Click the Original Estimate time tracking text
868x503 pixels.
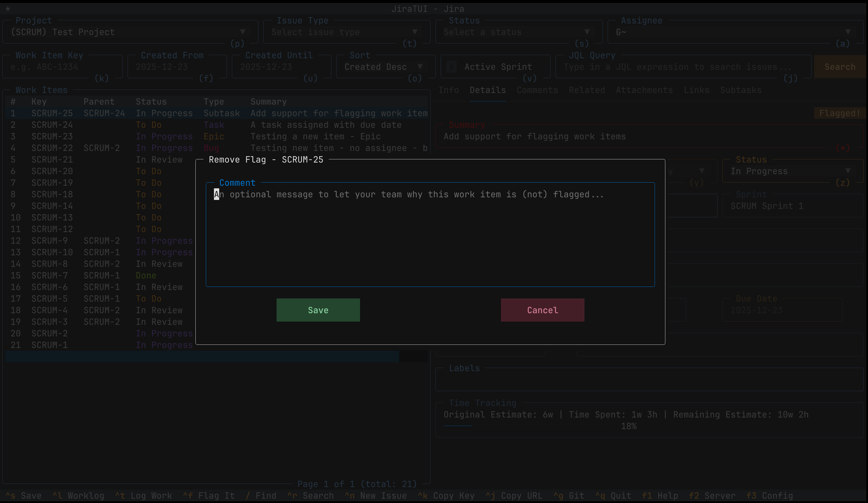click(498, 415)
